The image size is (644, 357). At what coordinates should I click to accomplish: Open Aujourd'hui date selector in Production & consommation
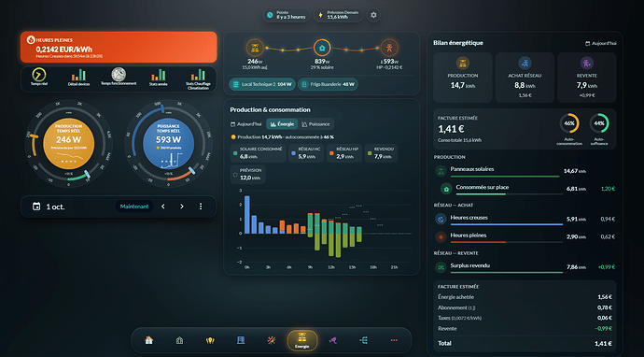(x=246, y=124)
